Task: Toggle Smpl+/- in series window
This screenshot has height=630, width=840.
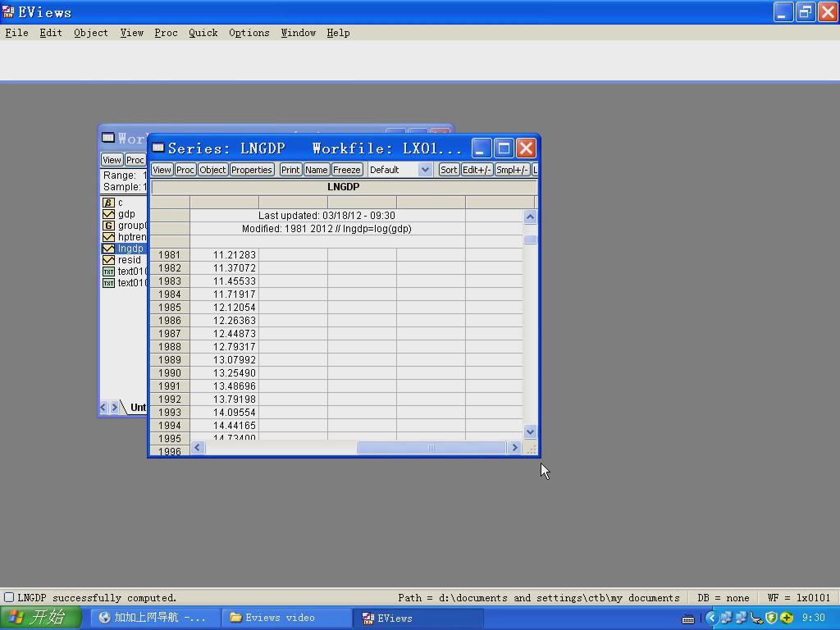Action: coord(512,170)
